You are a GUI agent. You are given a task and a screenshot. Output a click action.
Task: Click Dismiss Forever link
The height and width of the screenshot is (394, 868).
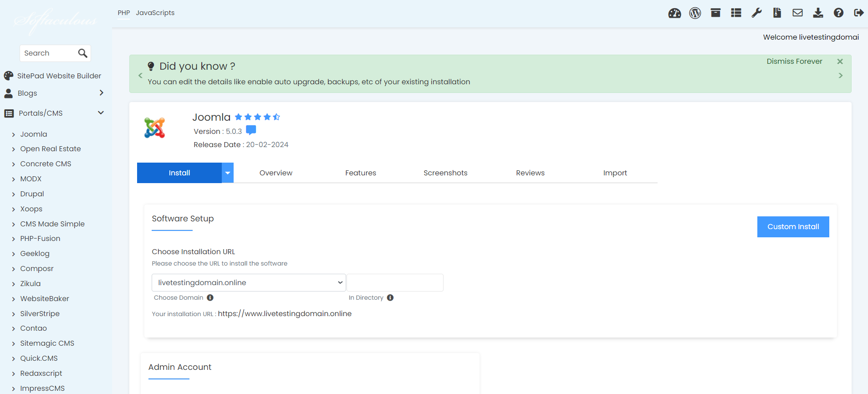pos(794,61)
